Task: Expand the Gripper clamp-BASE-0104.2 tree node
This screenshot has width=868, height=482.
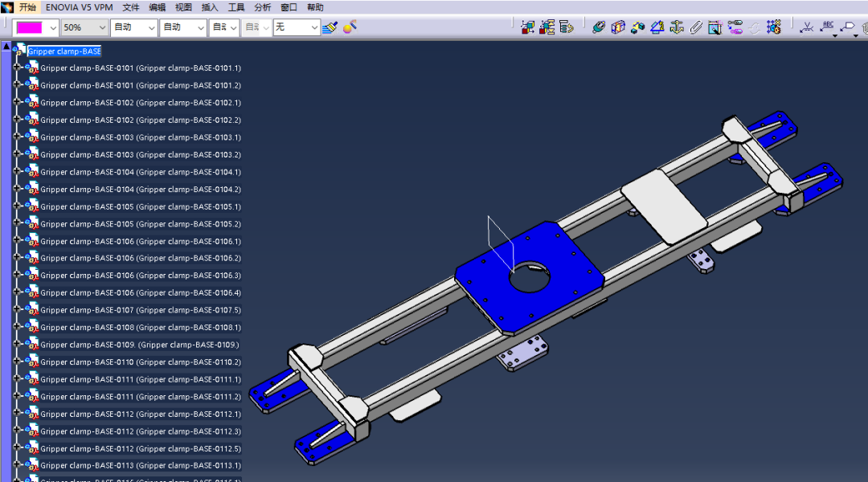Action: pyautogui.click(x=16, y=190)
